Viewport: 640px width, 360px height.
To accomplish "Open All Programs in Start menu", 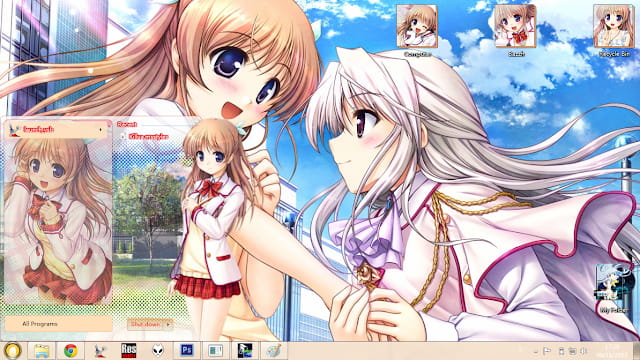I will (58, 324).
